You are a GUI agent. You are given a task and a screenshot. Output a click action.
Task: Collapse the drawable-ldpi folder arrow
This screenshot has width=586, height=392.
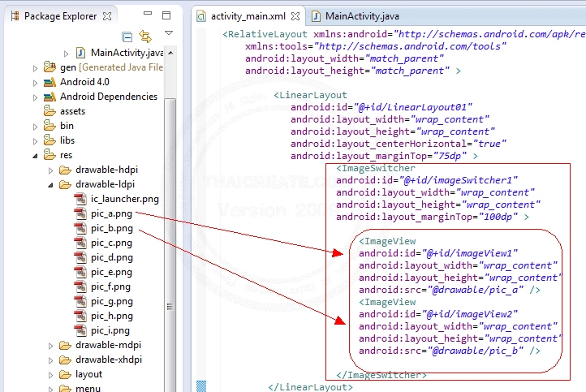51,184
